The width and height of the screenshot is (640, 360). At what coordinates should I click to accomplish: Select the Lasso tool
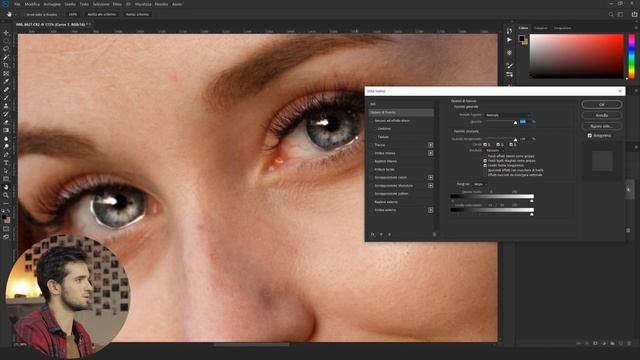tap(6, 49)
